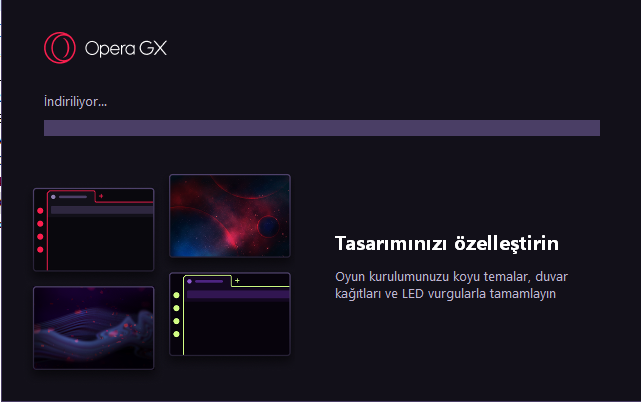Click the Tasarımınızı özelleştirin heading
Image resolution: width=641 pixels, height=402 pixels.
(447, 244)
